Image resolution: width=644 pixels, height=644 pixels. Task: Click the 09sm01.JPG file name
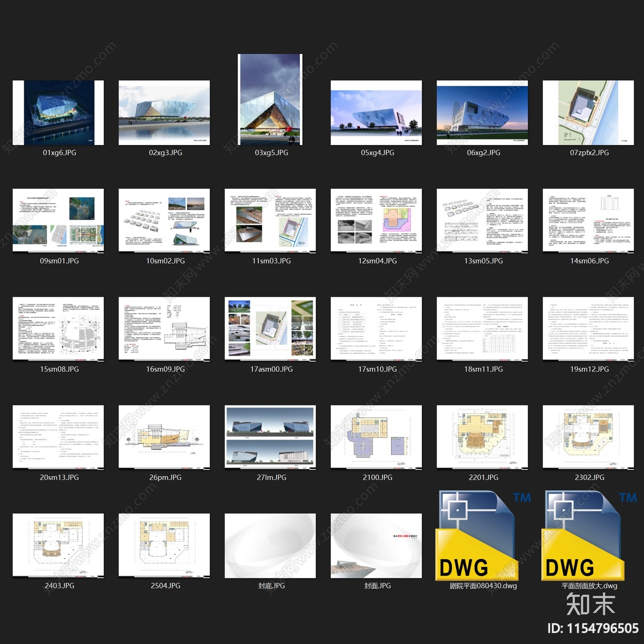[x=60, y=261]
